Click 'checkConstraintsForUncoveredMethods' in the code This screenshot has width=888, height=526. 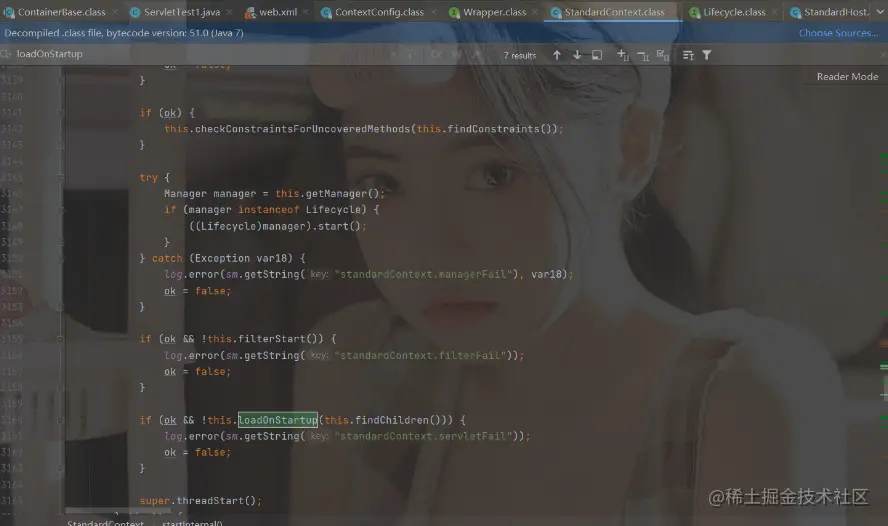[302, 129]
